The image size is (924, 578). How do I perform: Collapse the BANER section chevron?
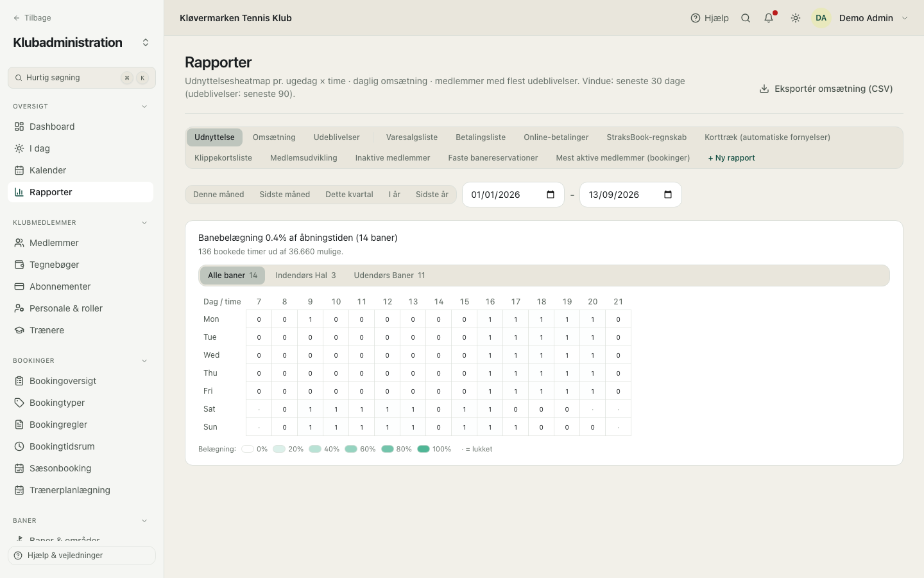(144, 521)
